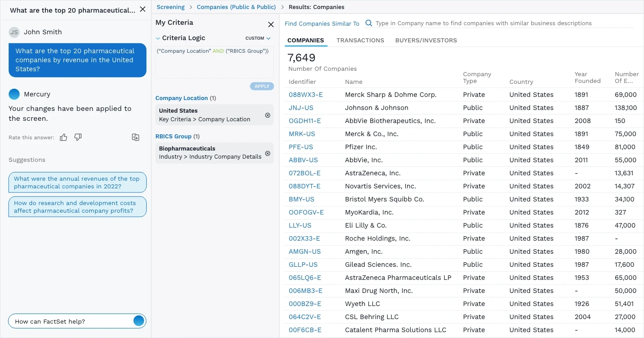Open the CUSTOM logic dropdown
This screenshot has height=338, width=644.
pyautogui.click(x=257, y=38)
